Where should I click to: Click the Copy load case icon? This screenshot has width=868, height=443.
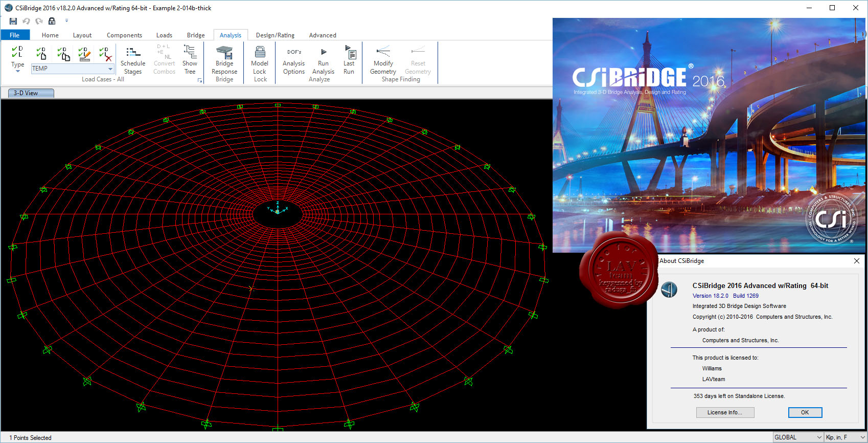(63, 53)
